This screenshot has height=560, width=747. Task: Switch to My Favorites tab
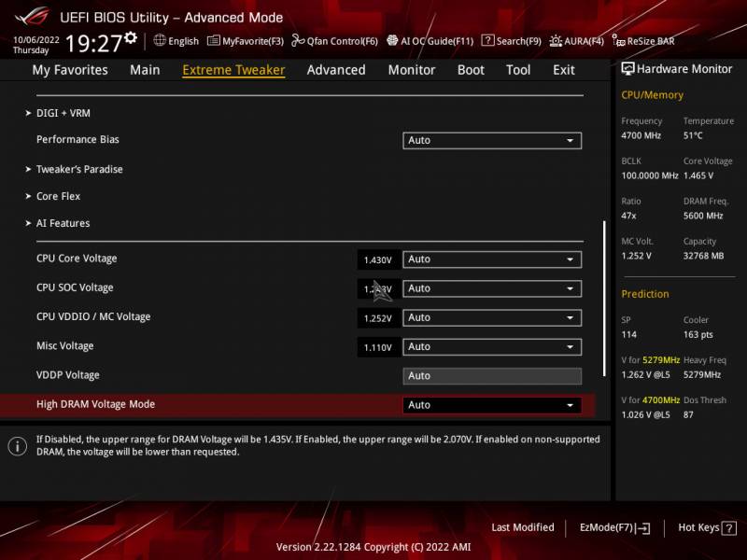[70, 70]
